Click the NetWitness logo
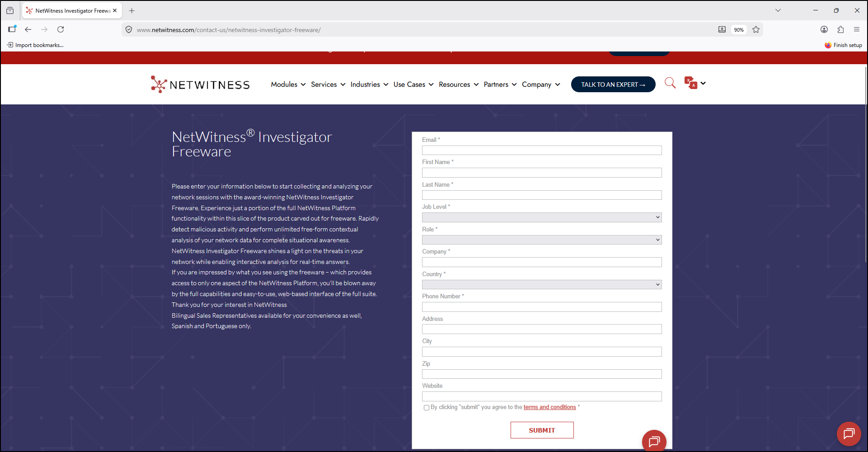The image size is (868, 452). (200, 85)
